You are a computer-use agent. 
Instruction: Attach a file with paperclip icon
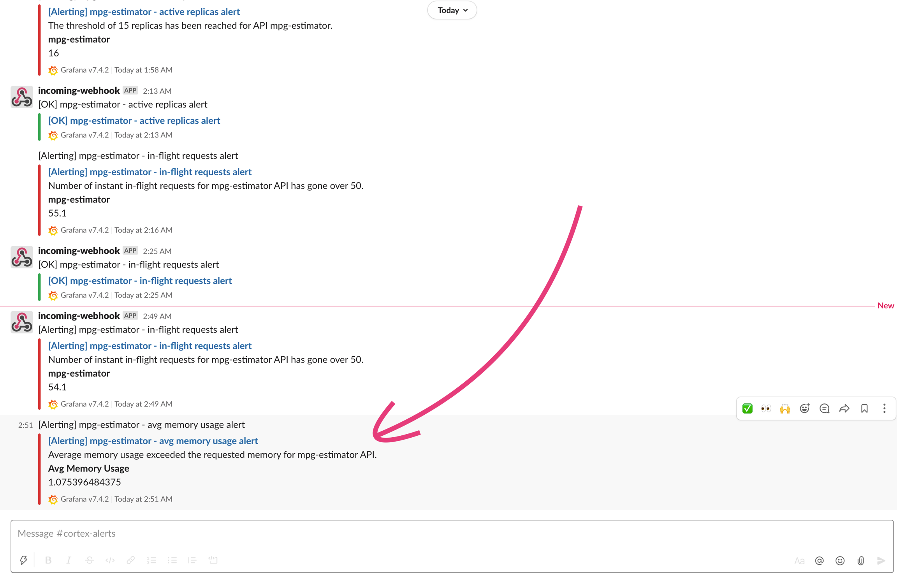(x=860, y=560)
